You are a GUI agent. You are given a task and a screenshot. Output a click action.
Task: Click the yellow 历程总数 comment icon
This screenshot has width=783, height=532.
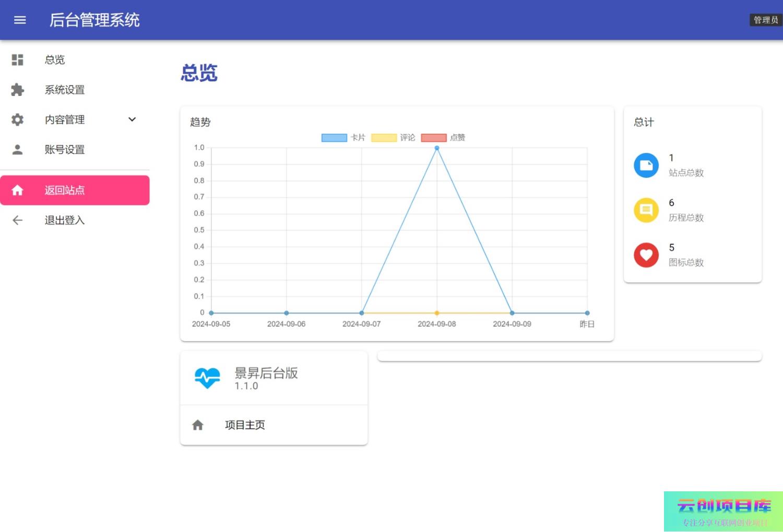(646, 210)
